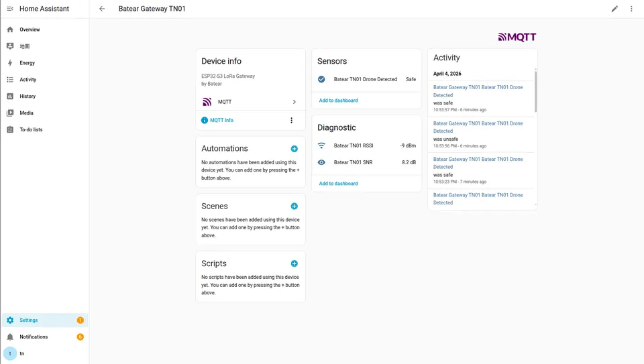Open first Activity entry that was safe at 10:53:57 PM
The width and height of the screenshot is (644, 364).
coord(478,91)
